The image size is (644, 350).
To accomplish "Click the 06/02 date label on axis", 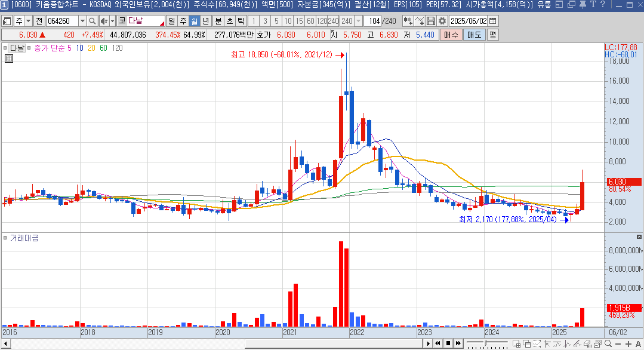I will click(x=618, y=332).
